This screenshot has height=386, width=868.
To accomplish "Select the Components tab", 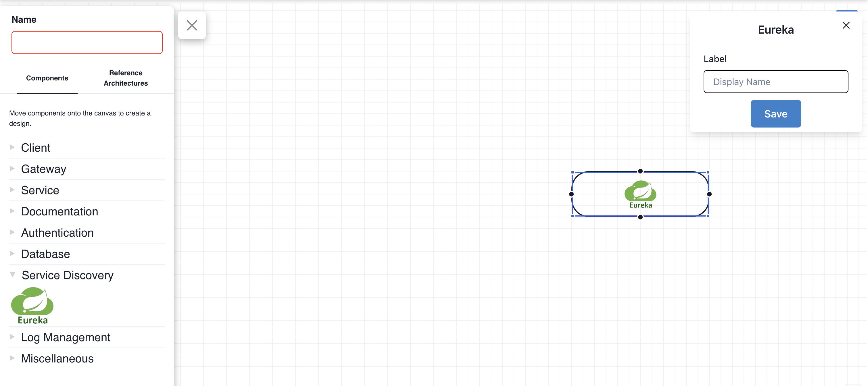I will [47, 78].
